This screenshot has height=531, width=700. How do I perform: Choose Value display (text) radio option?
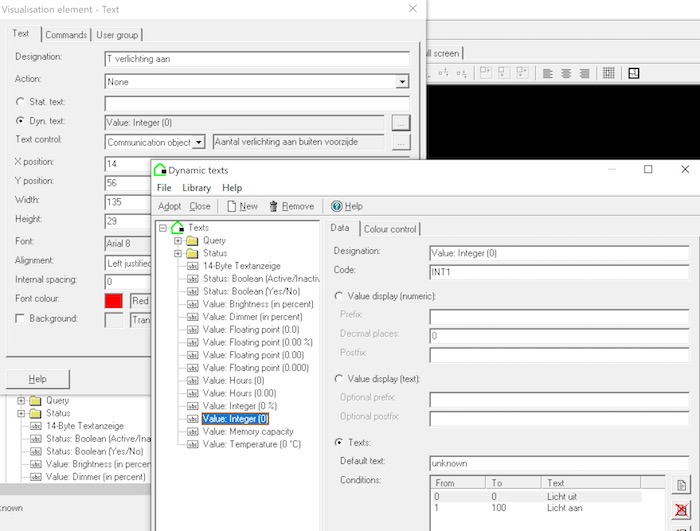pyautogui.click(x=339, y=379)
